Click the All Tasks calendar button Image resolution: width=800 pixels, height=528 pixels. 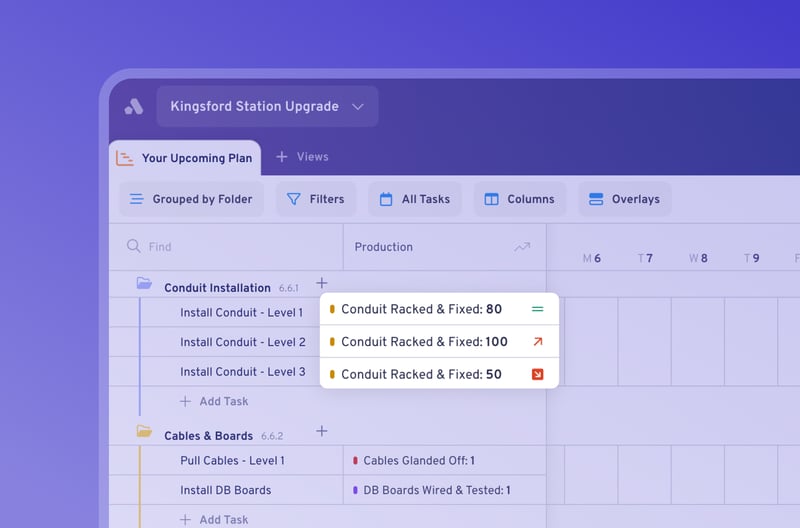click(x=415, y=199)
